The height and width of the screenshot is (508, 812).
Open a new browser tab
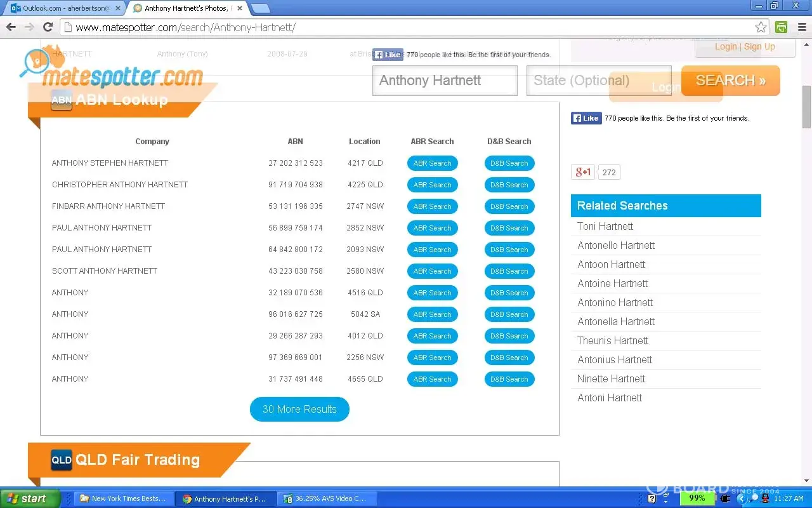(x=259, y=8)
